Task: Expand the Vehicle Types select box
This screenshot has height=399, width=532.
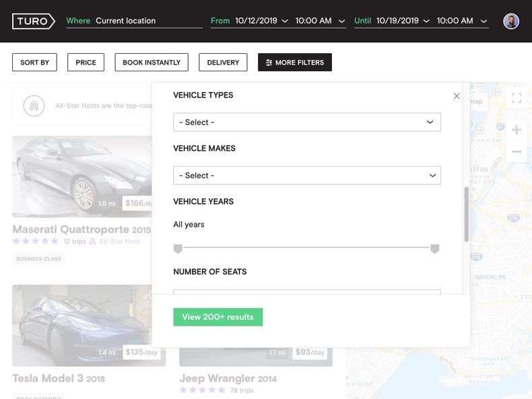Action: point(307,122)
